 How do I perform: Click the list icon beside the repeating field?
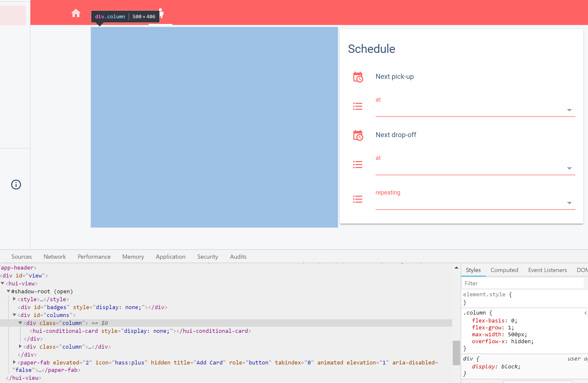pos(358,199)
